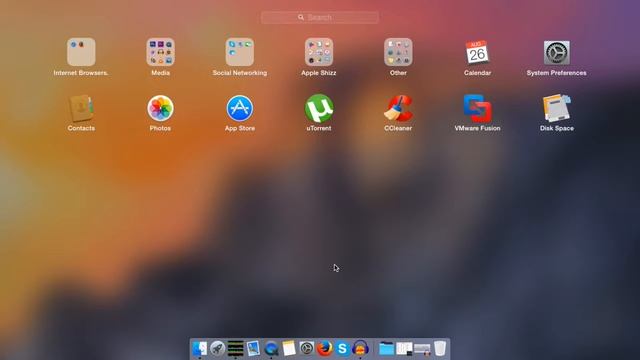Open the Internet Browsers folder

click(x=81, y=52)
